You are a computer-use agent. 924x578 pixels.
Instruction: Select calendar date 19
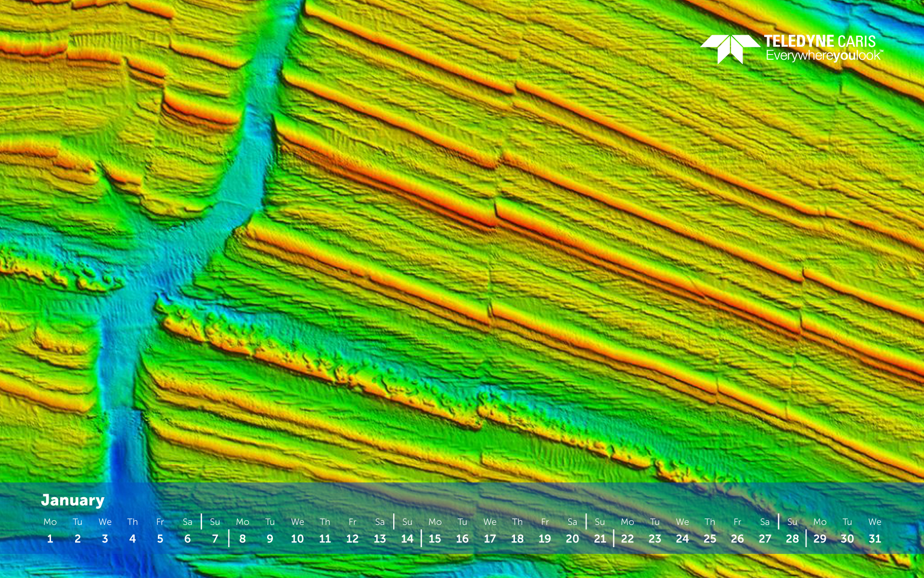pos(545,539)
